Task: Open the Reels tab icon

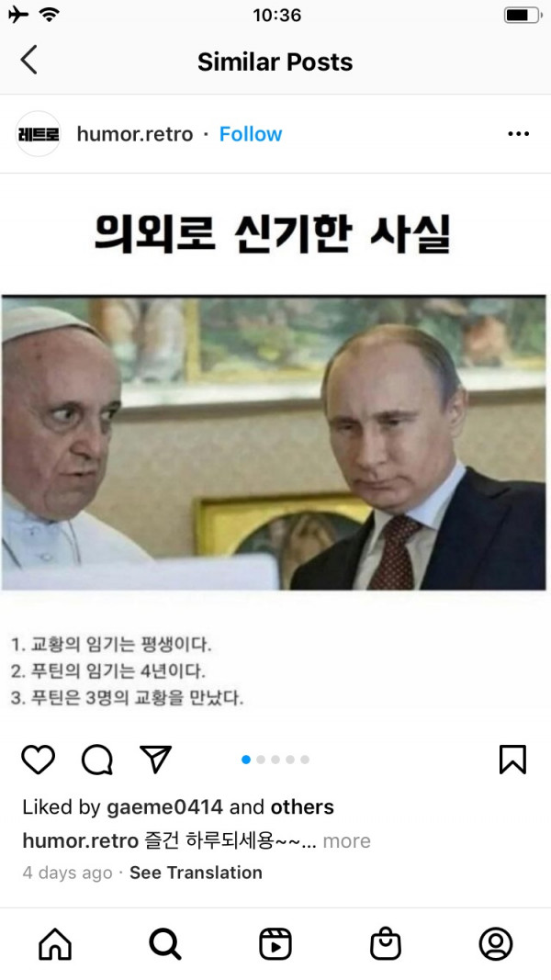Action: 275,944
